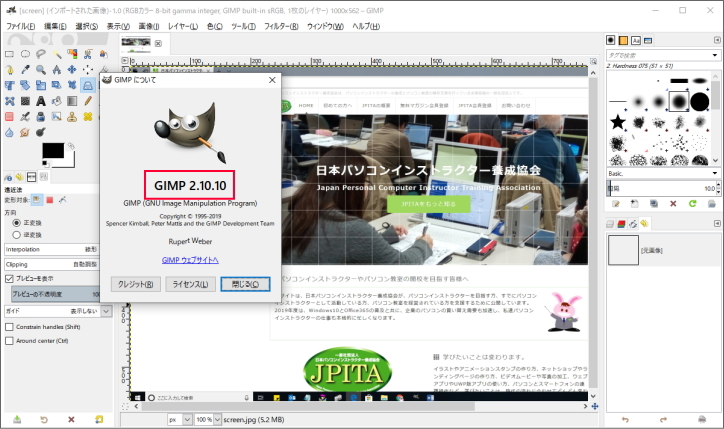Image resolution: width=724 pixels, height=429 pixels.
Task: Open the 100% zoom dropdown in status bar
Action: 204,420
